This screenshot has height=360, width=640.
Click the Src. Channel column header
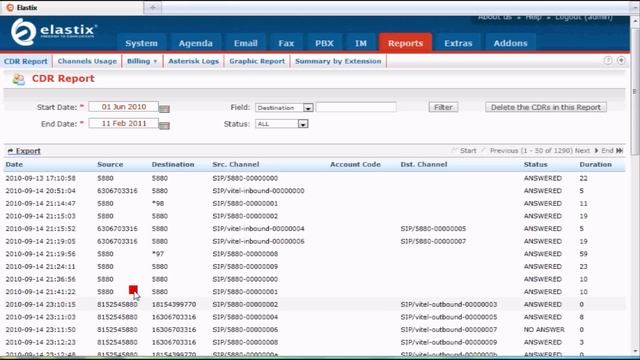tap(236, 164)
